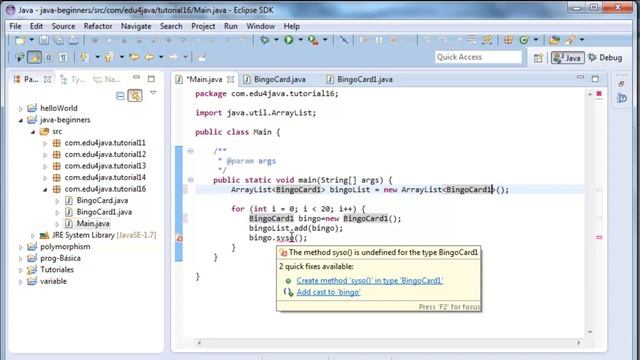Fold the main method using collapse marker
The image size is (640, 360).
tap(190, 180)
